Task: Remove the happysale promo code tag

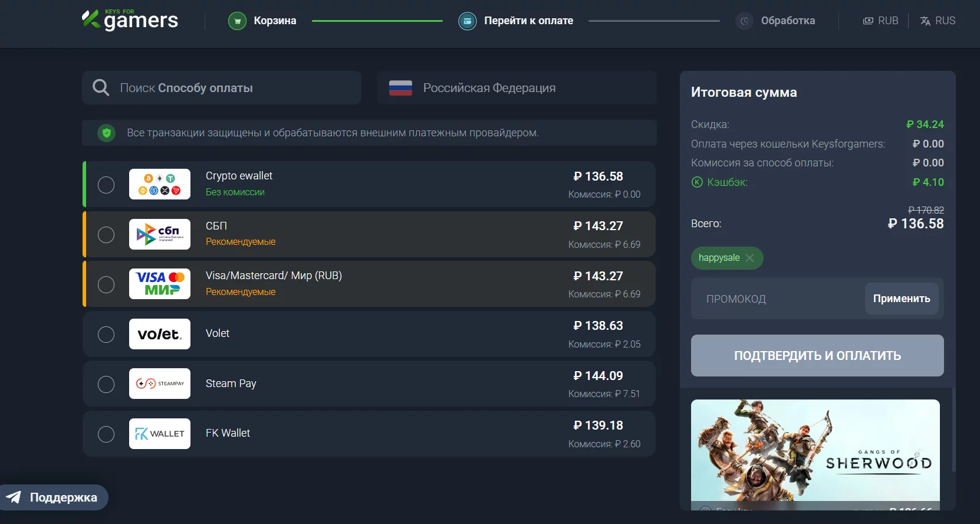Action: (749, 258)
